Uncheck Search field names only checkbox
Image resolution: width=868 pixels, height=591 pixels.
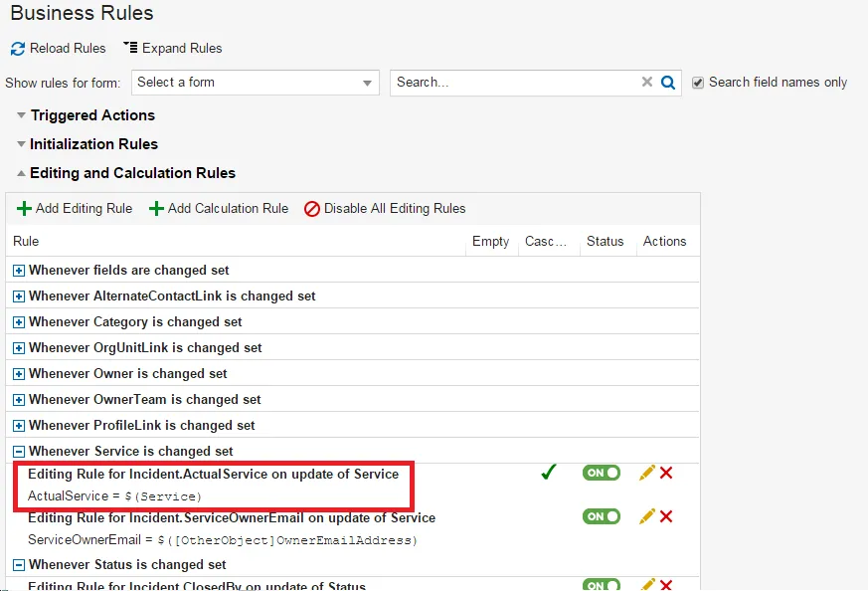[x=698, y=83]
